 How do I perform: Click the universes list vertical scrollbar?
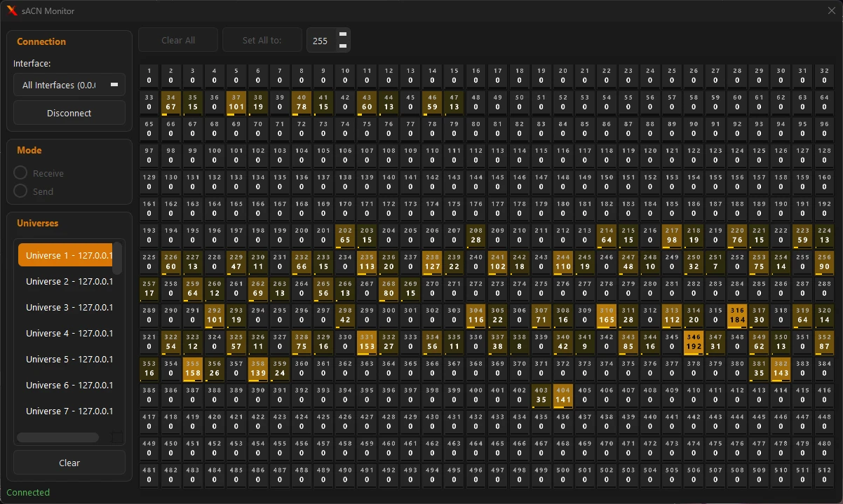tap(118, 257)
